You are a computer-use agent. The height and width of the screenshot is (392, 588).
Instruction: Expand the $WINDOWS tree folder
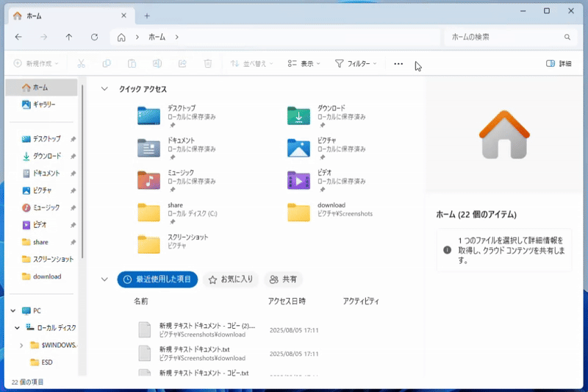(21, 345)
